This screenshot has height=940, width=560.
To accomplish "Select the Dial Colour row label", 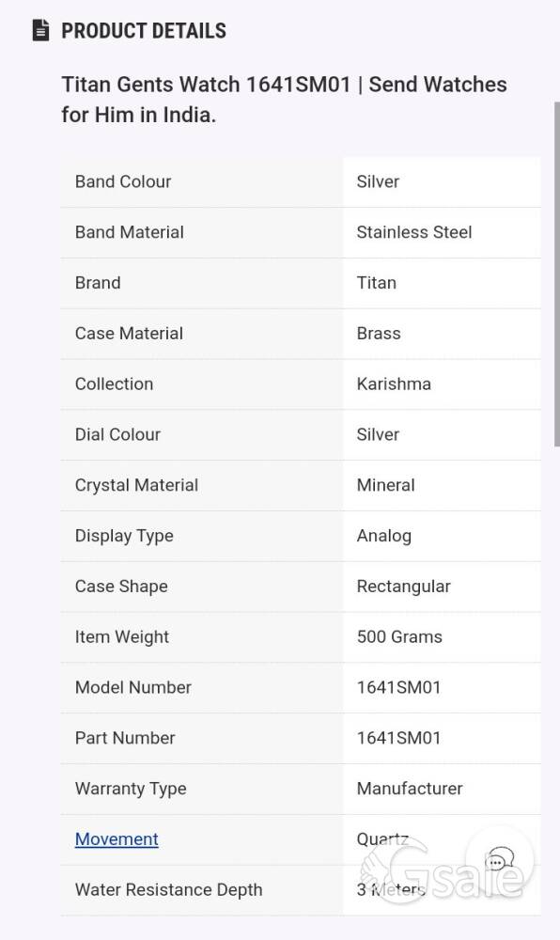I will [117, 434].
